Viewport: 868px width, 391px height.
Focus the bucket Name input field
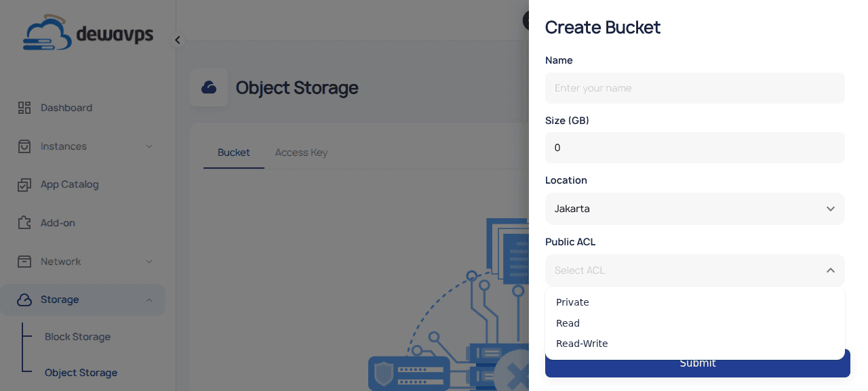point(694,88)
